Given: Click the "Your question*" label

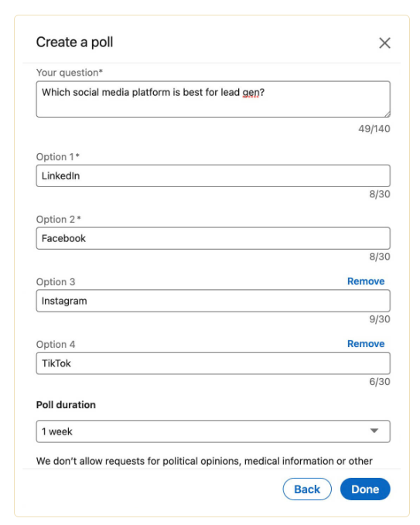Looking at the screenshot, I should (70, 73).
